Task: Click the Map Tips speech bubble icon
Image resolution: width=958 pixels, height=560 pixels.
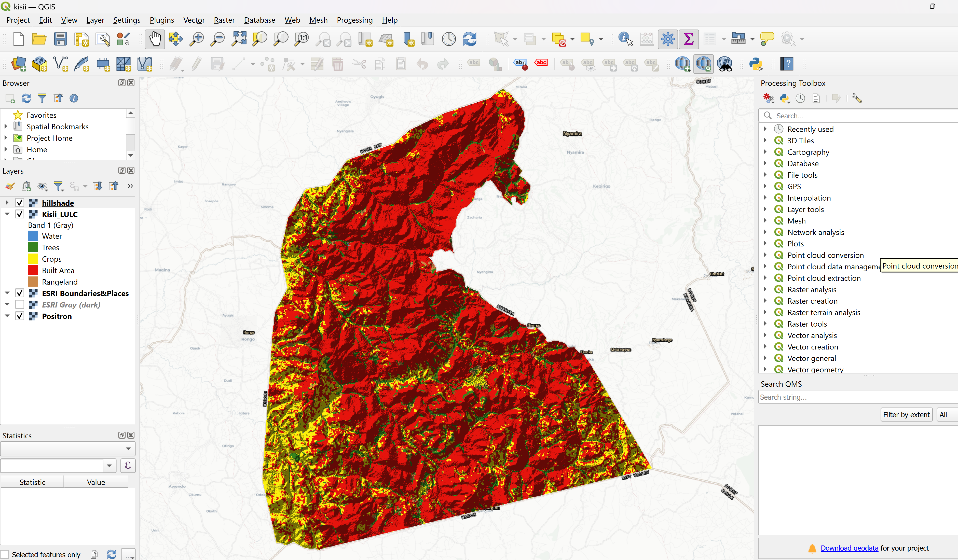Action: [767, 39]
